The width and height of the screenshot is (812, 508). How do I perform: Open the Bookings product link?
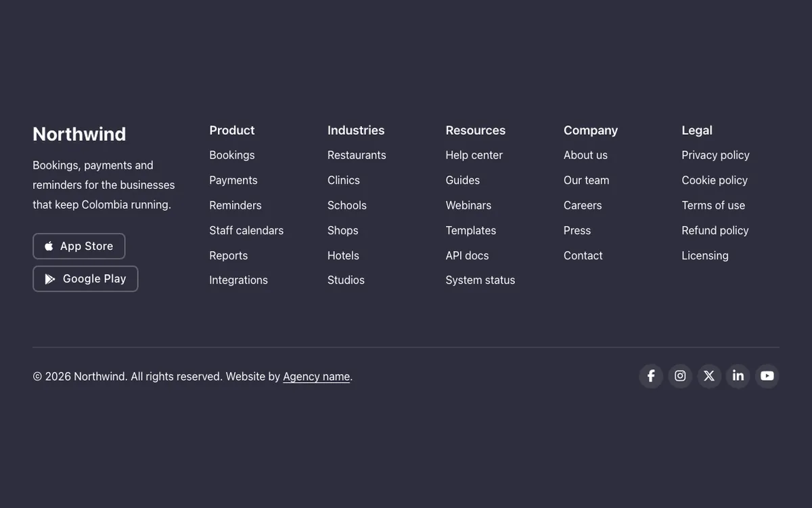232,155
